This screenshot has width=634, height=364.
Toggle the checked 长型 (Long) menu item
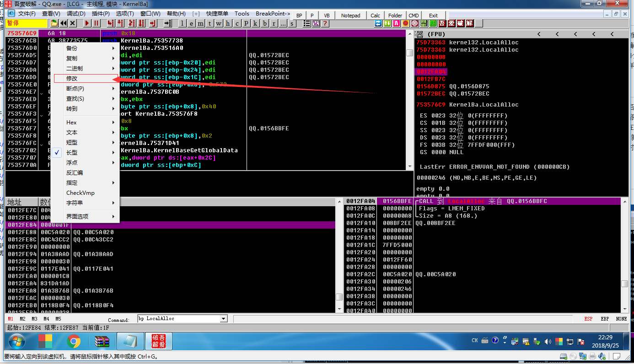tap(85, 153)
